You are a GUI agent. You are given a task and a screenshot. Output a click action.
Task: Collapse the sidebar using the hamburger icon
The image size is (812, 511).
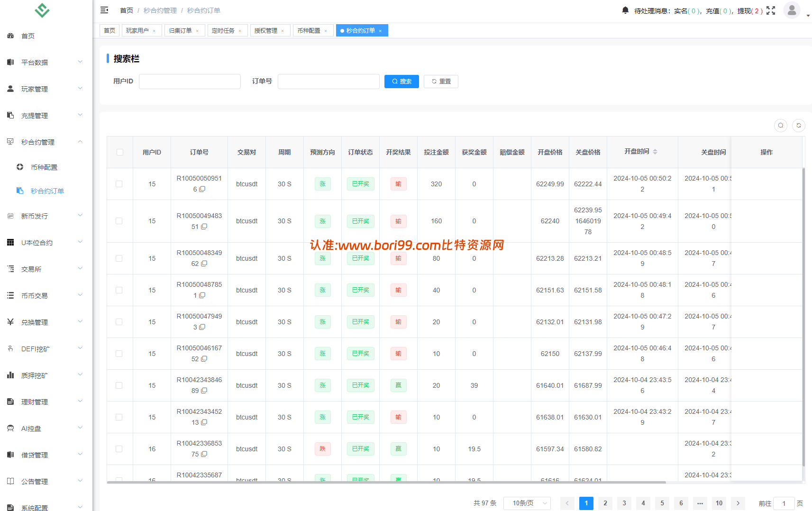pos(105,10)
